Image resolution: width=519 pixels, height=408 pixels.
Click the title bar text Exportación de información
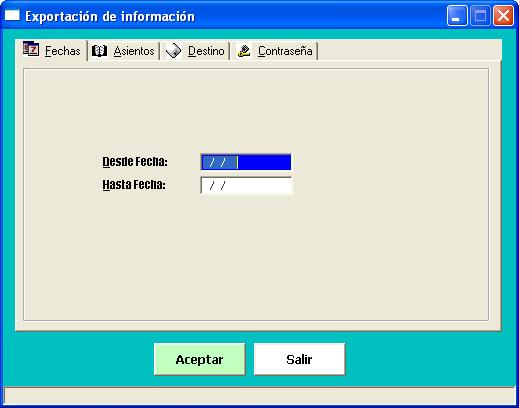110,17
